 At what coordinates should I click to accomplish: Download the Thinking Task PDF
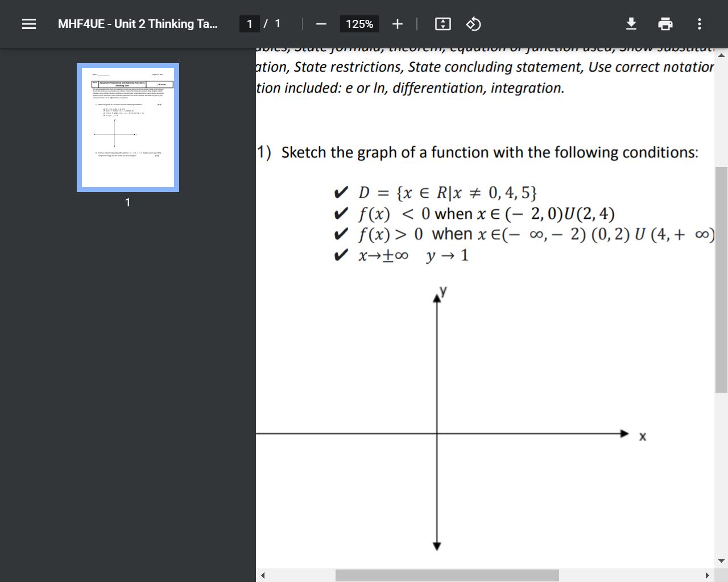click(631, 24)
